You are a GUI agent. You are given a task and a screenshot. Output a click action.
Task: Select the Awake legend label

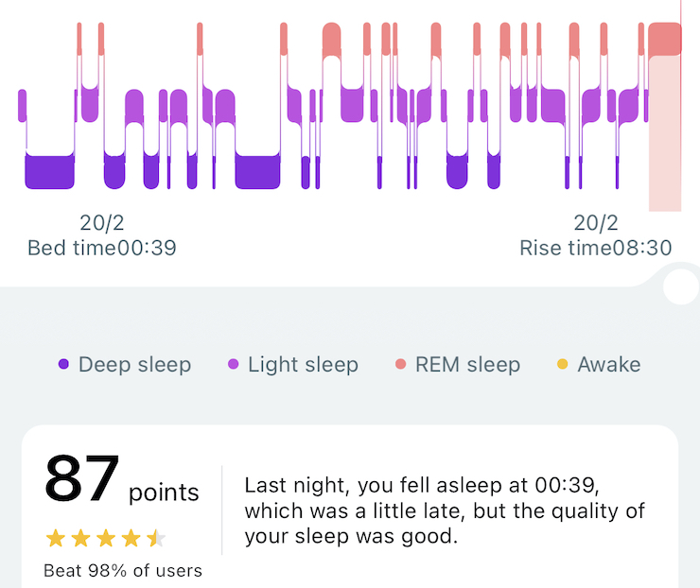[x=608, y=365]
